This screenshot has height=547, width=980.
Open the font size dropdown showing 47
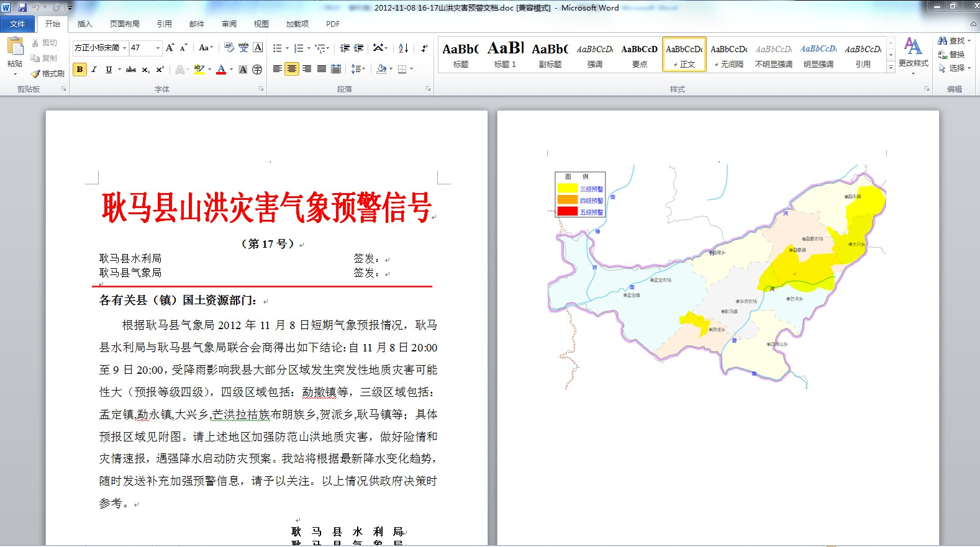(x=158, y=48)
